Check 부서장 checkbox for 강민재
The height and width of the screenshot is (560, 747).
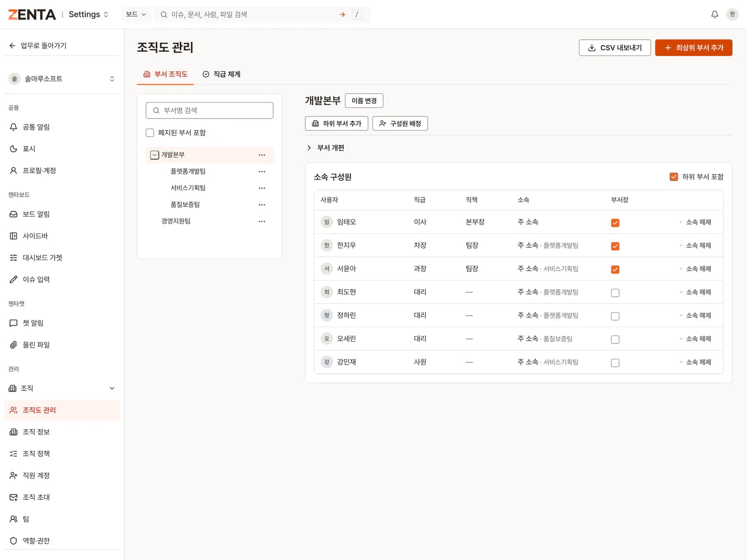point(615,363)
